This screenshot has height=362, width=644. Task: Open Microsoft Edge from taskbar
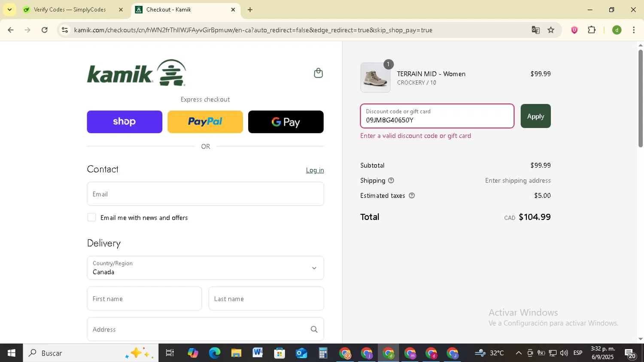point(215,353)
